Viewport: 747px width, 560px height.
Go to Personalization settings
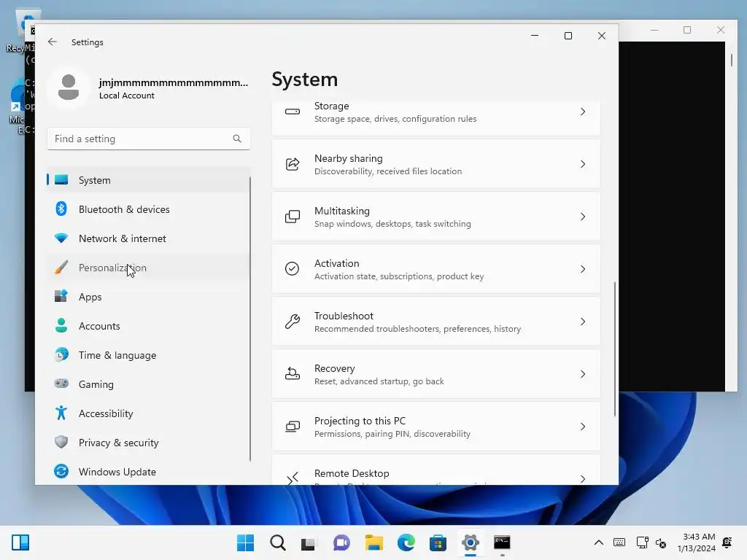coord(148,267)
